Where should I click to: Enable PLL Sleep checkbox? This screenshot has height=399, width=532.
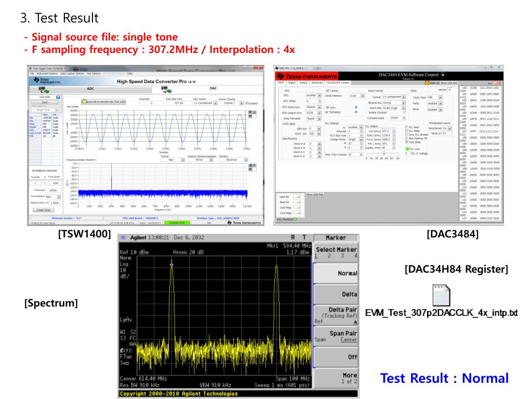tap(406, 131)
